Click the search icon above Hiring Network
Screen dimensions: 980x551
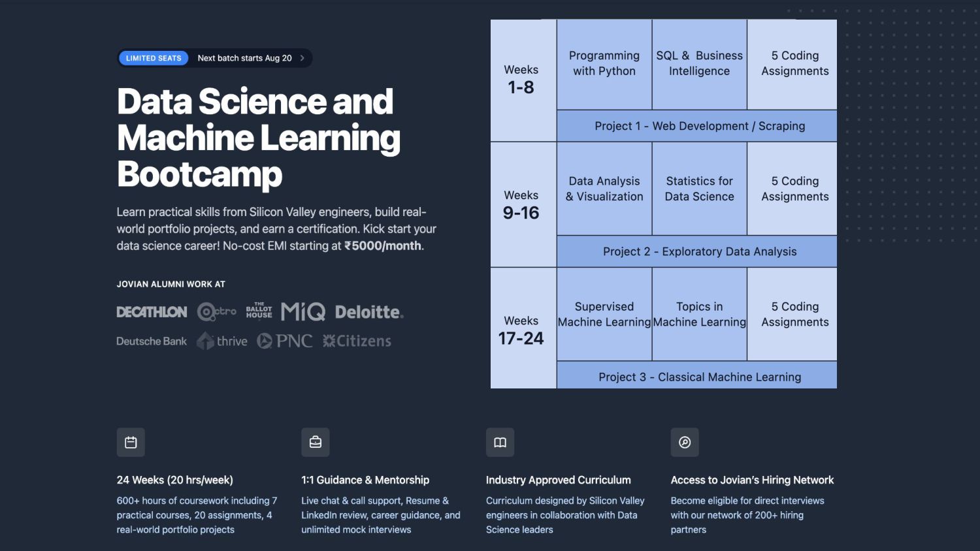tap(685, 442)
